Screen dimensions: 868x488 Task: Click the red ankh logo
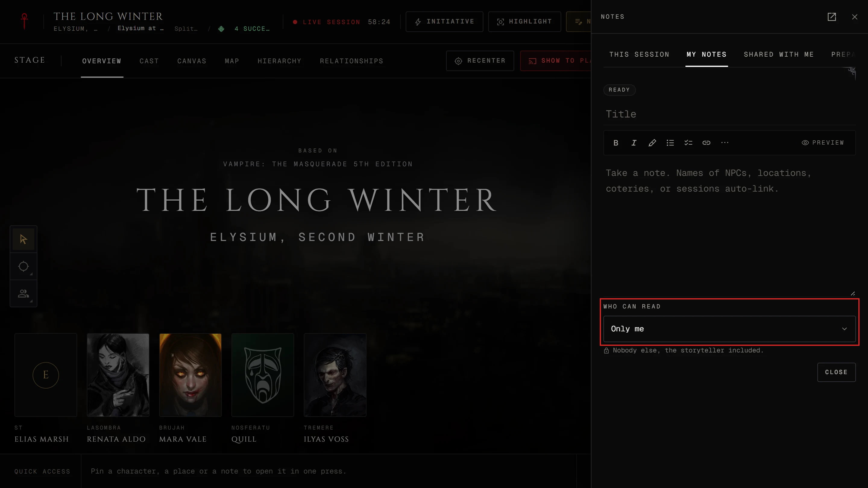(x=24, y=21)
